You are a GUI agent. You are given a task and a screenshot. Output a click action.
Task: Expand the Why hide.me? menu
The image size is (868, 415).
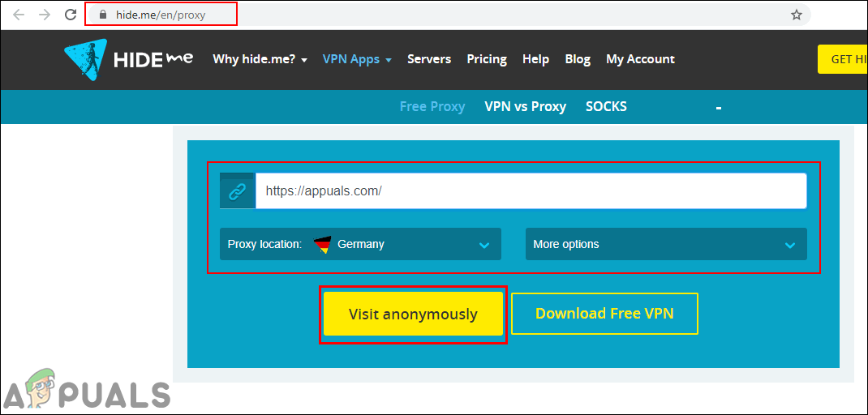[x=260, y=59]
